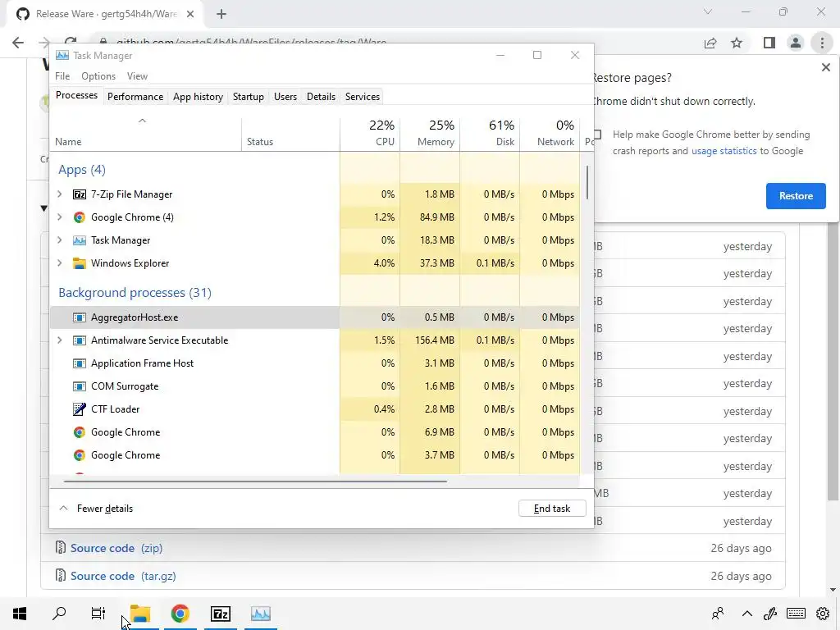Sort processes by the Name column
The height and width of the screenshot is (630, 840).
[146, 134]
